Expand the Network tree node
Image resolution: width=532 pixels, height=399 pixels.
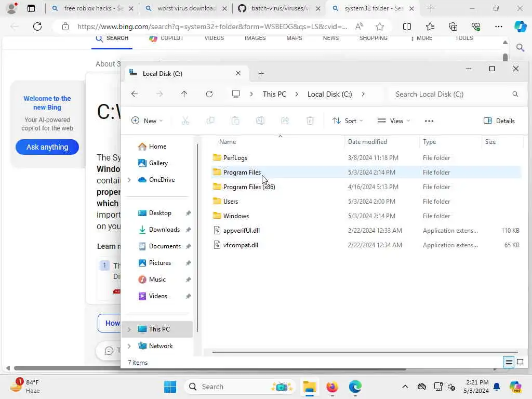coord(129,346)
